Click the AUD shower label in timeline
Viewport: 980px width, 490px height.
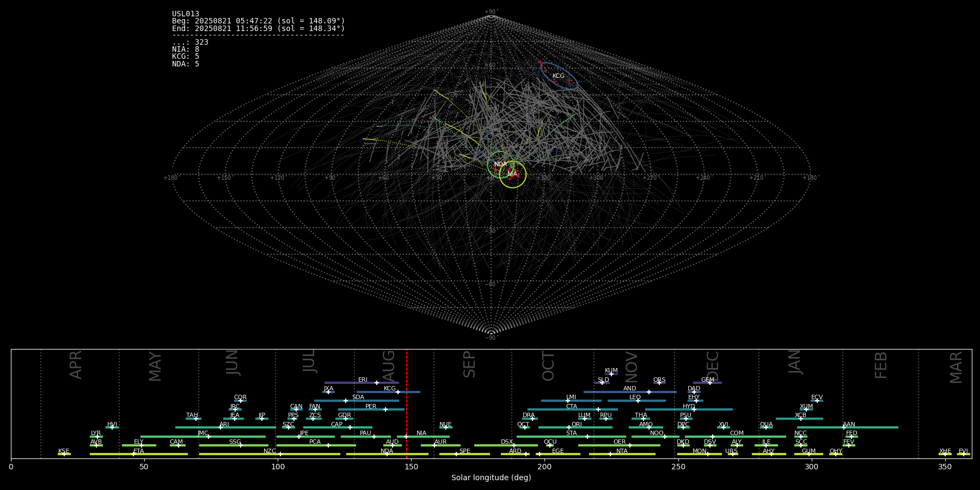[x=392, y=442]
